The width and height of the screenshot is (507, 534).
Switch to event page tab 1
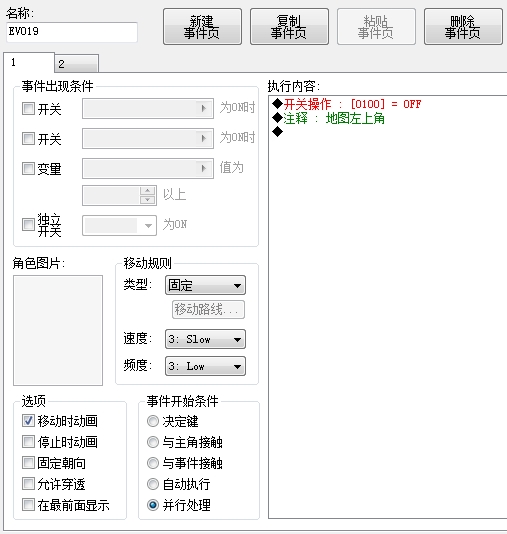tap(29, 62)
